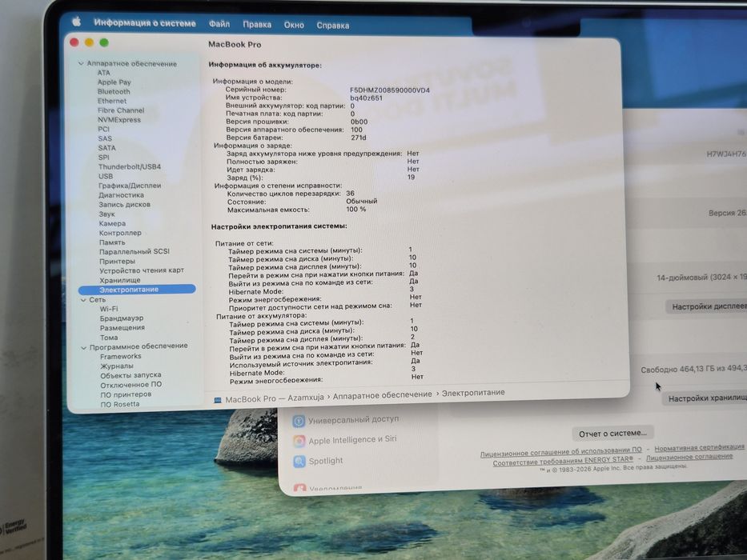Open Apple Intelligence и Siri settings

(x=345, y=440)
